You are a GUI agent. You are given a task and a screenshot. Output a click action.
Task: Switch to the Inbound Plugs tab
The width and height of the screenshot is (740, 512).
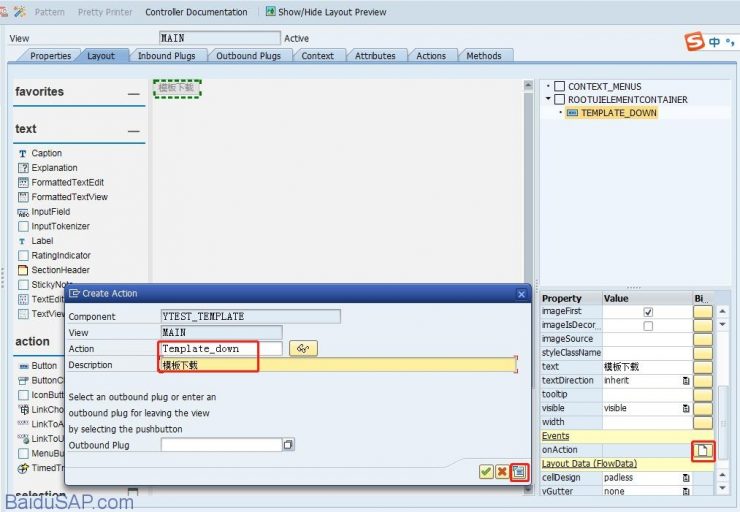click(167, 56)
